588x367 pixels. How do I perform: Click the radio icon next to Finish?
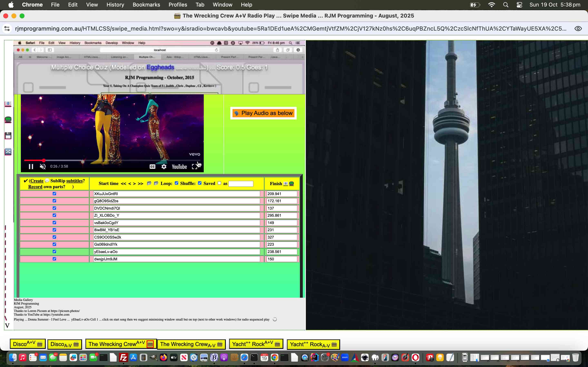pyautogui.click(x=291, y=184)
